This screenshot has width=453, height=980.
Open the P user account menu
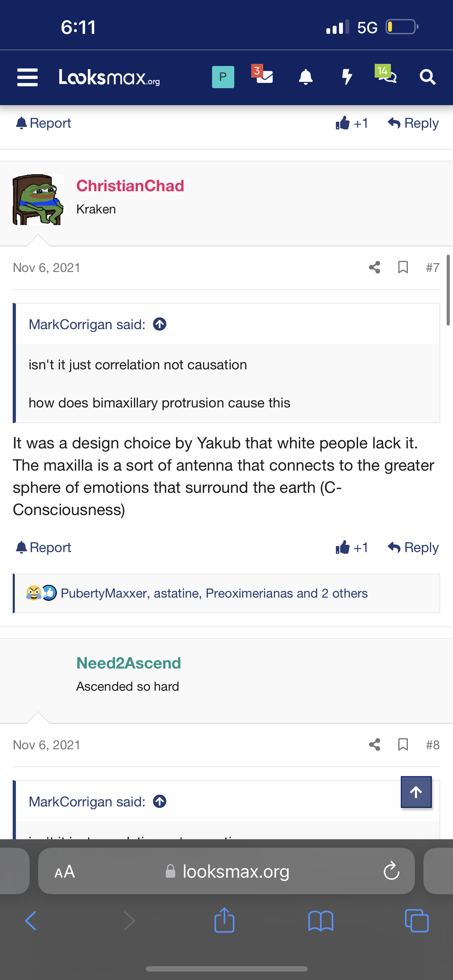(x=223, y=77)
